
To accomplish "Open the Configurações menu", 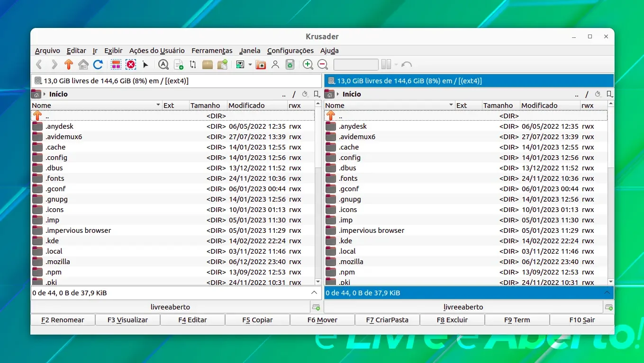I will (x=290, y=51).
